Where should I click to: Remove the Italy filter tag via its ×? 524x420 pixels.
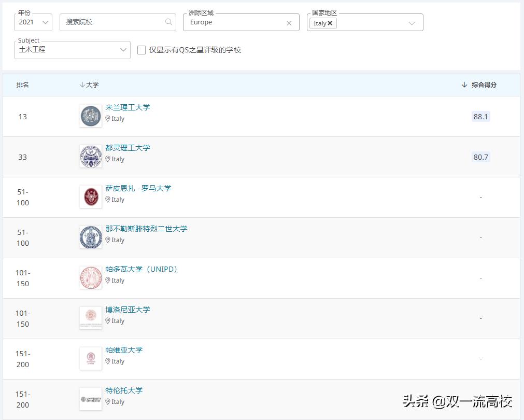(331, 23)
